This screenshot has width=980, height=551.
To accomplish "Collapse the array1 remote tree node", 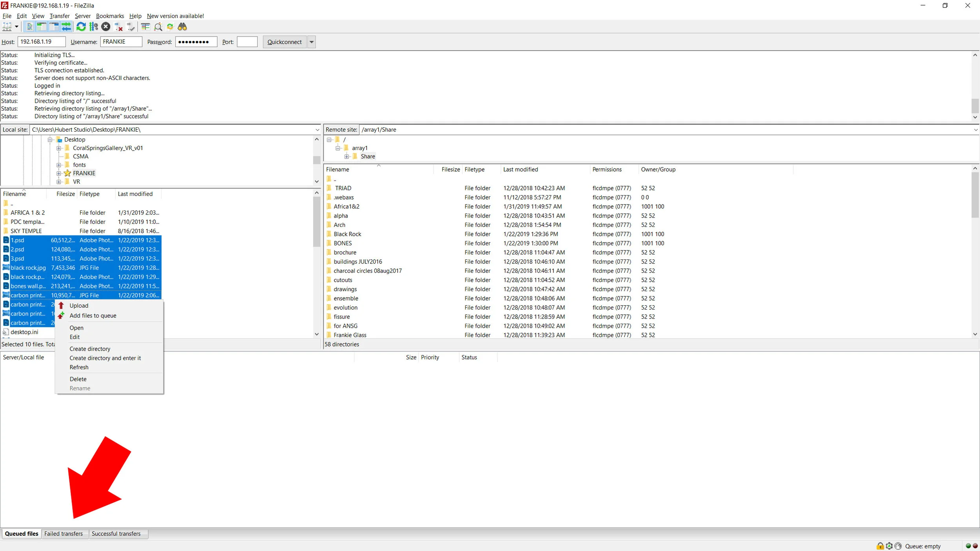I will [x=338, y=148].
